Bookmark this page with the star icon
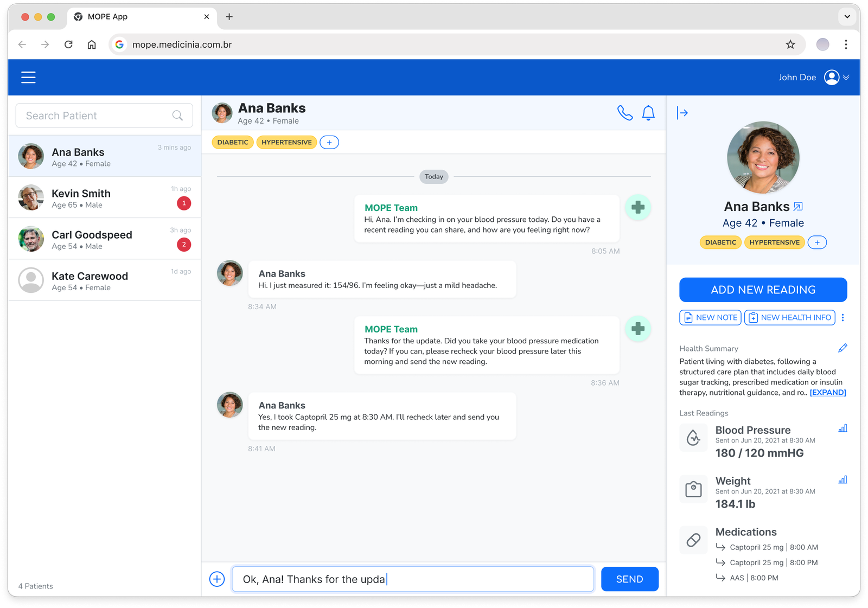Screen dimensions: 868x608 [790, 44]
